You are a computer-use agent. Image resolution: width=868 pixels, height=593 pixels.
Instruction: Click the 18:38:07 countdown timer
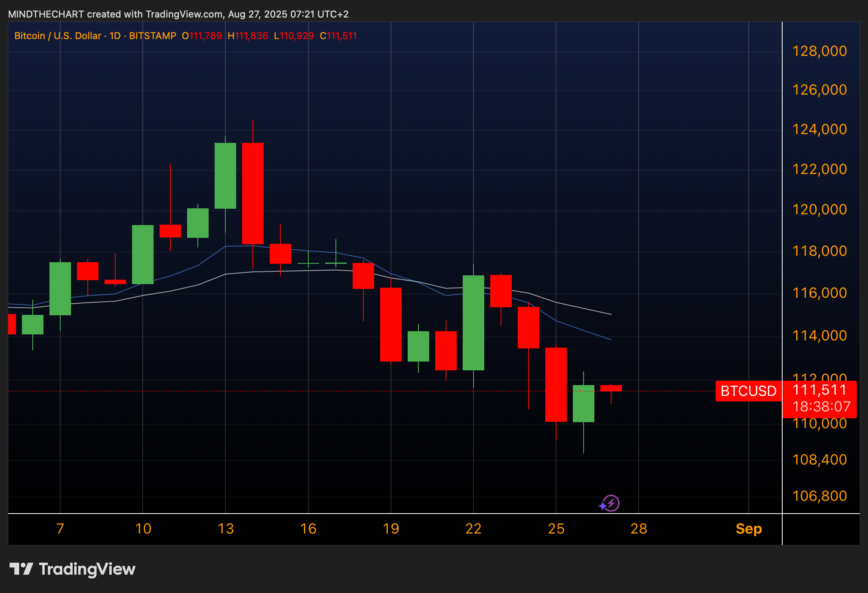(821, 407)
